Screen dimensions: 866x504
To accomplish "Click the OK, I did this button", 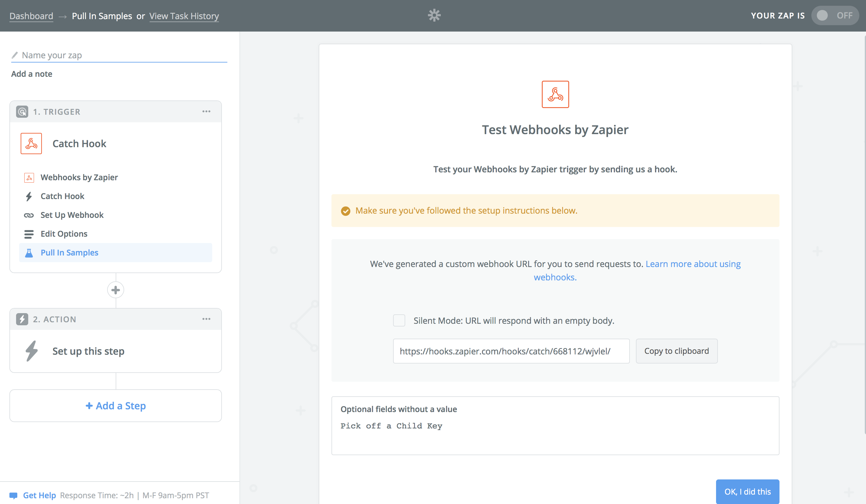I will (747, 492).
